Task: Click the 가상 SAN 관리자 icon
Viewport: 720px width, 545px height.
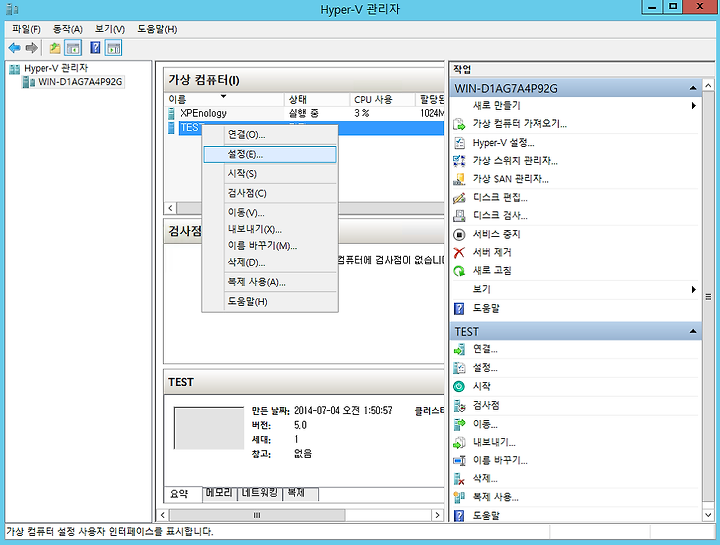Action: click(x=459, y=179)
